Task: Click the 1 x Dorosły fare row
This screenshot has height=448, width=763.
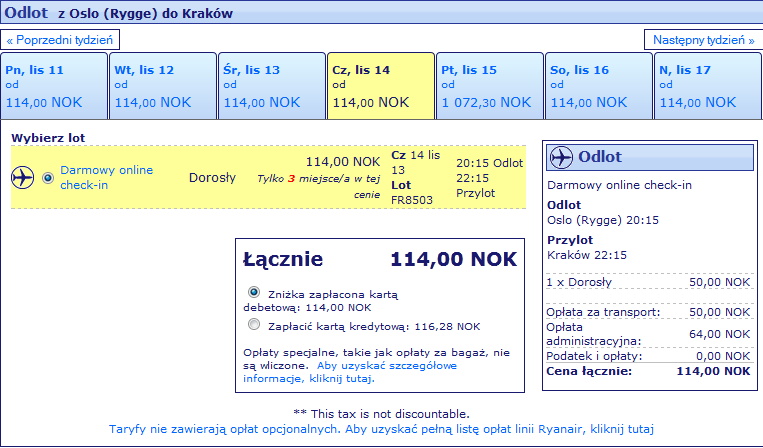Action: tap(648, 282)
